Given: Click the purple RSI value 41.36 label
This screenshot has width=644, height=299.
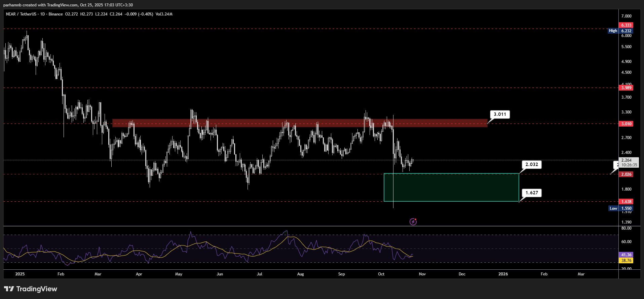Looking at the screenshot, I should click(626, 255).
